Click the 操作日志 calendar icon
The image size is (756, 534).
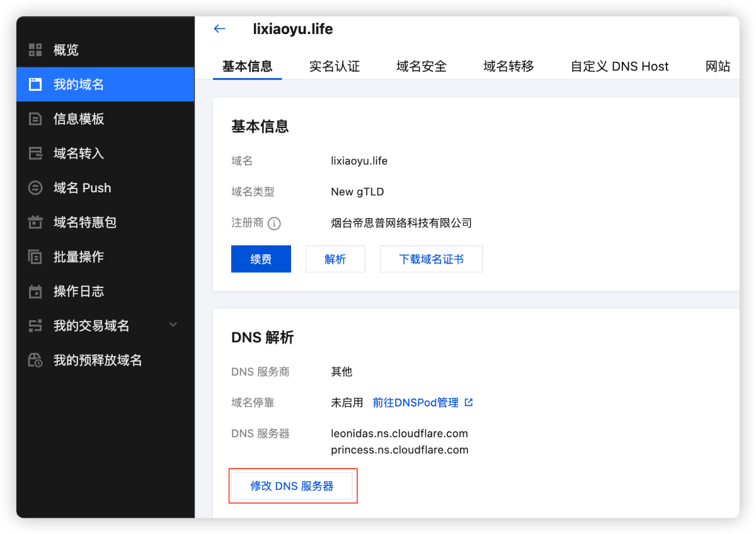click(x=35, y=291)
